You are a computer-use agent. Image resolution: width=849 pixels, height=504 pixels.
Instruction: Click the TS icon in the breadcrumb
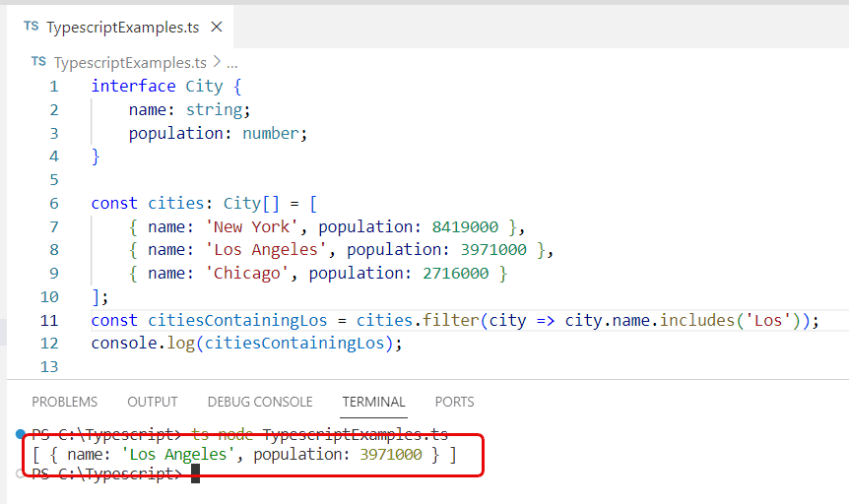point(39,61)
